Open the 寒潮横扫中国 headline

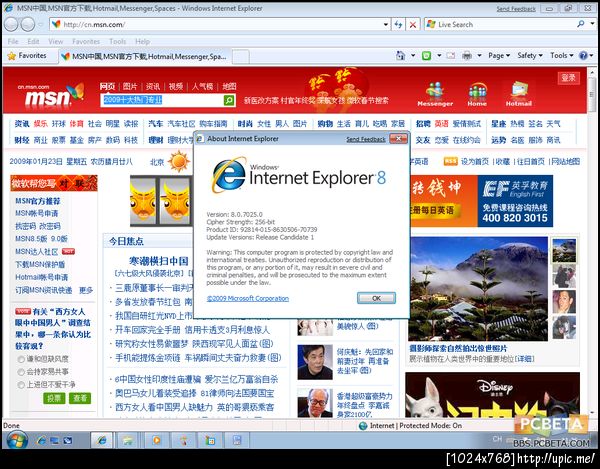click(159, 261)
